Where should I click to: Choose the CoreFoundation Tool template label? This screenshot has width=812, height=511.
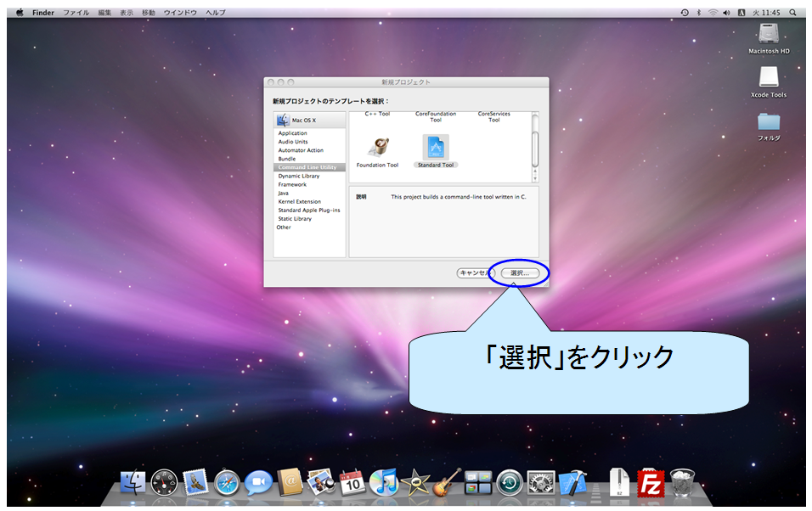click(x=436, y=117)
